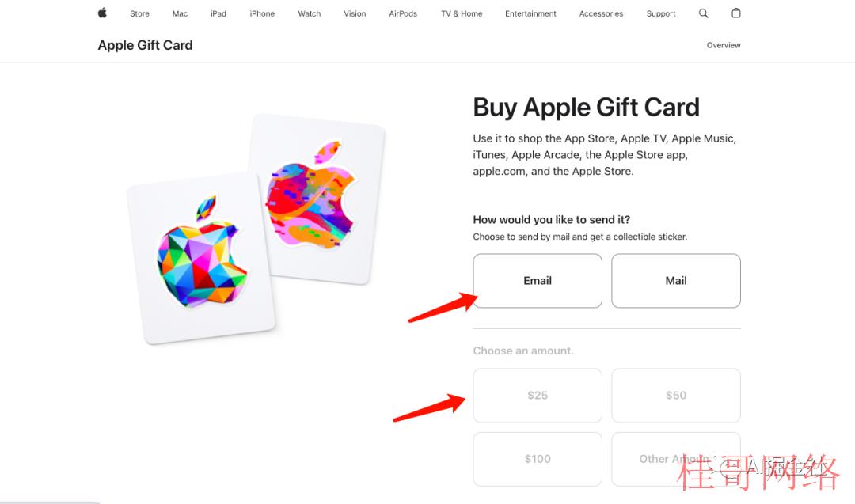Open the iPad menu
The image size is (855, 504).
218,13
